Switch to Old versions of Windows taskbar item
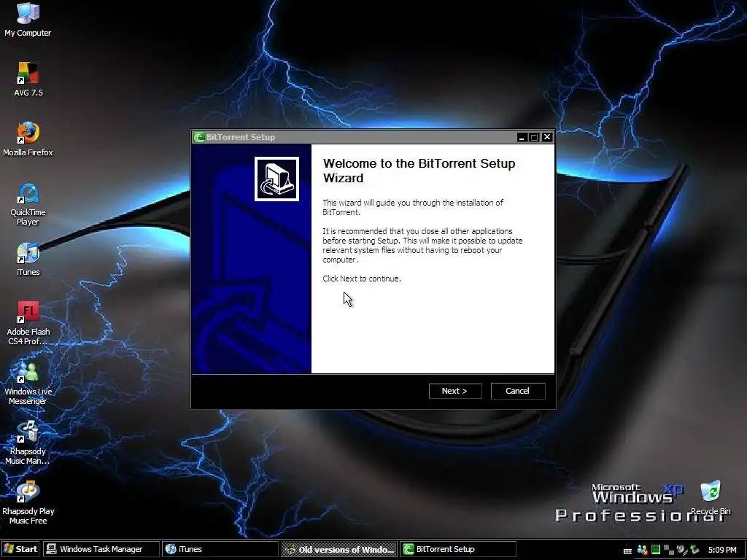The height and width of the screenshot is (560, 747). [x=339, y=549]
